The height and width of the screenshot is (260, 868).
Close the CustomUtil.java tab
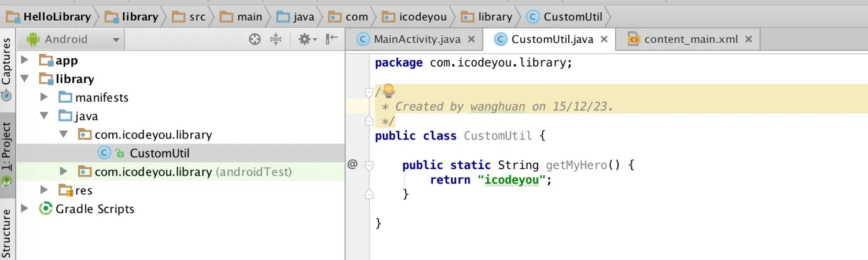[x=604, y=39]
